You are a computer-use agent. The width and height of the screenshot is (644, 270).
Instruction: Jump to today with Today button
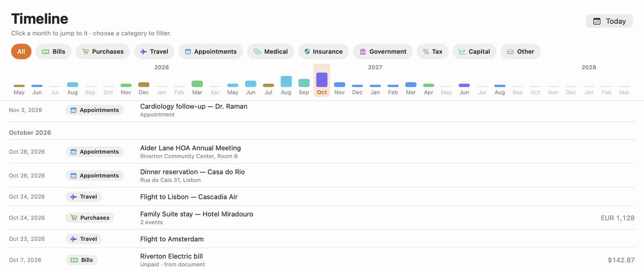609,21
